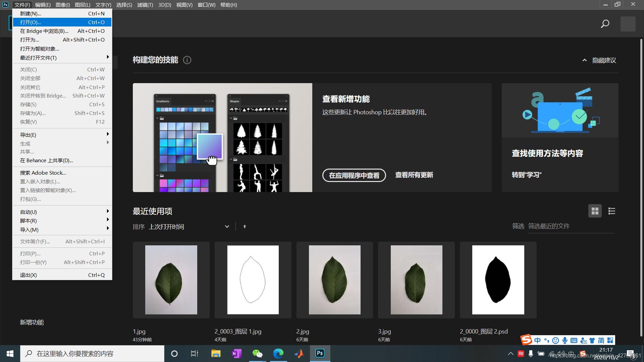Click the clock showing 21:17
644x362 pixels.
coord(606,350)
